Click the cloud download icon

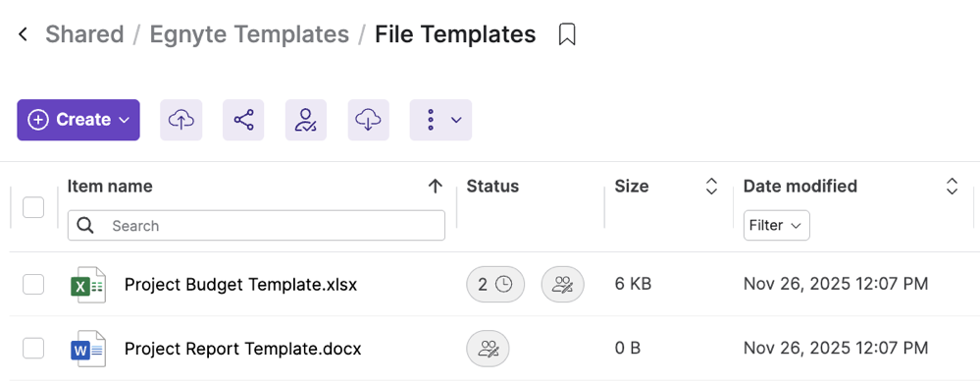tap(368, 120)
